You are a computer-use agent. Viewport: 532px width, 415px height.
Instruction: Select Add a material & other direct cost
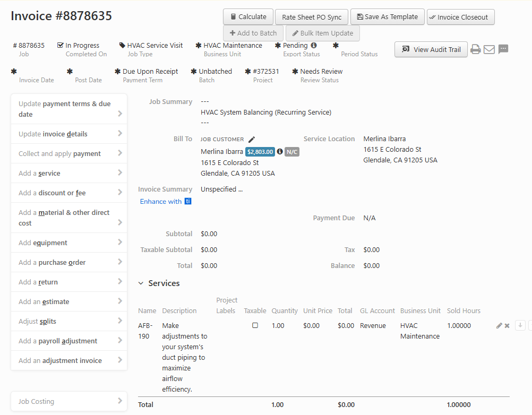[x=69, y=218]
